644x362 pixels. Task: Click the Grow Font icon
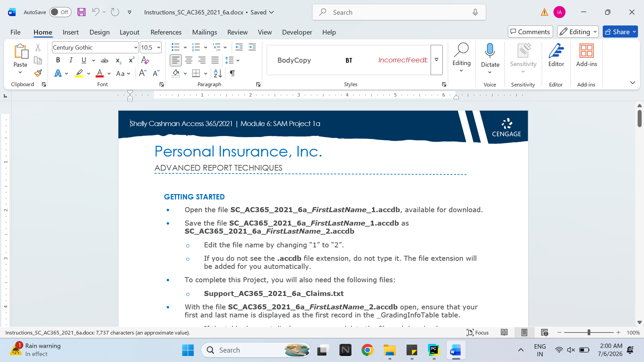click(x=143, y=73)
